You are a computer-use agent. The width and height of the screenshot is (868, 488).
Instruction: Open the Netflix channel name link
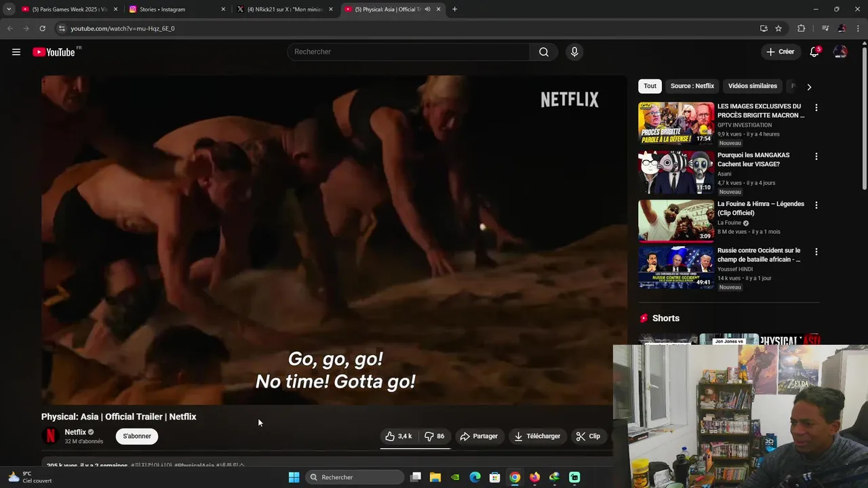pyautogui.click(x=75, y=432)
